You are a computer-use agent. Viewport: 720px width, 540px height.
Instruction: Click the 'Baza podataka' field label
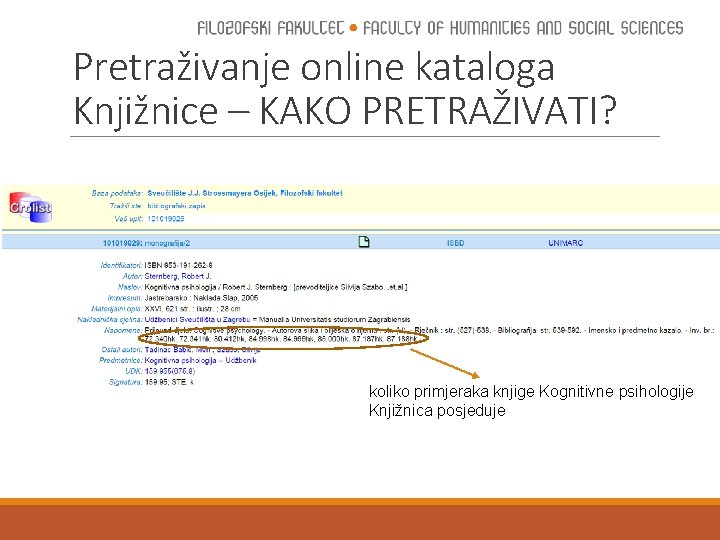pos(117,193)
